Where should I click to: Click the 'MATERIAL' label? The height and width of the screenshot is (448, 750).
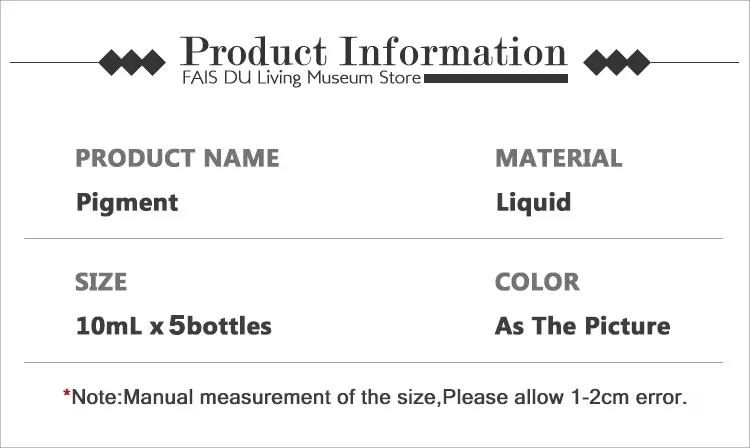[x=558, y=158]
